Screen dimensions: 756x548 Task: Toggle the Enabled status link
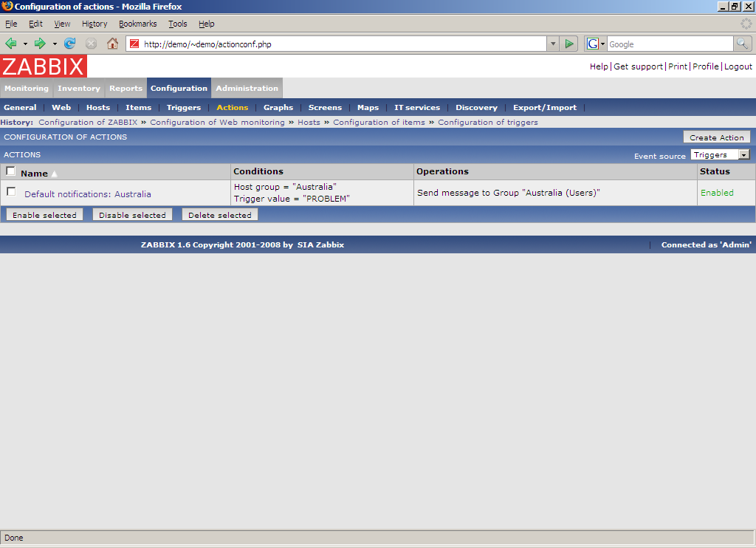click(717, 193)
